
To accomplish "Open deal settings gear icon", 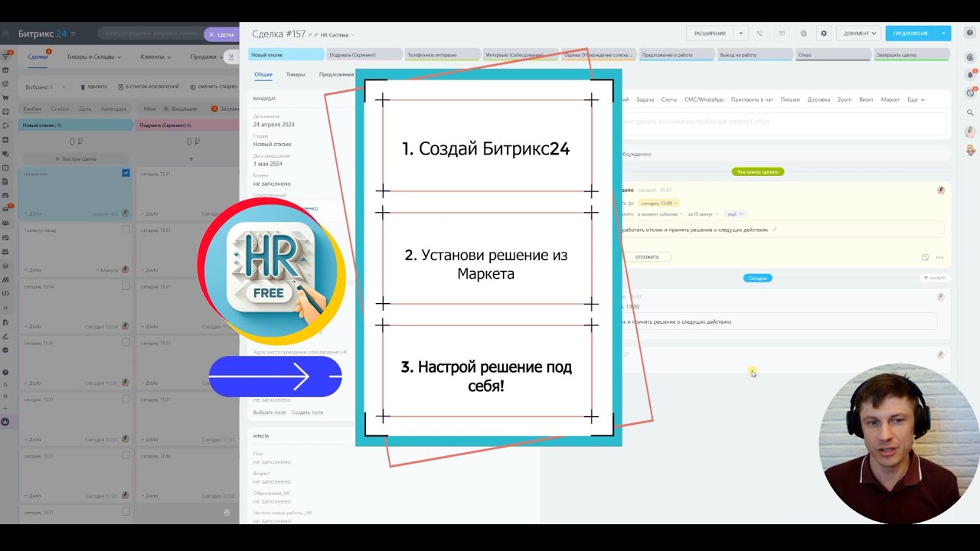I will [824, 34].
